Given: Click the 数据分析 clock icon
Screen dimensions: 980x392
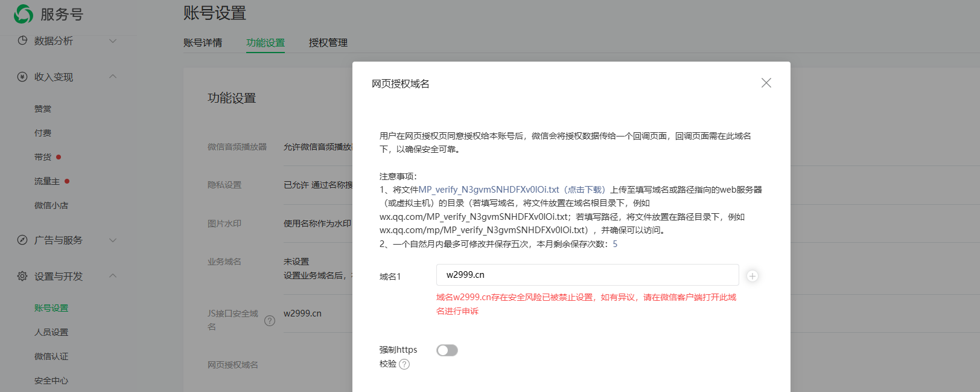Looking at the screenshot, I should [x=22, y=40].
